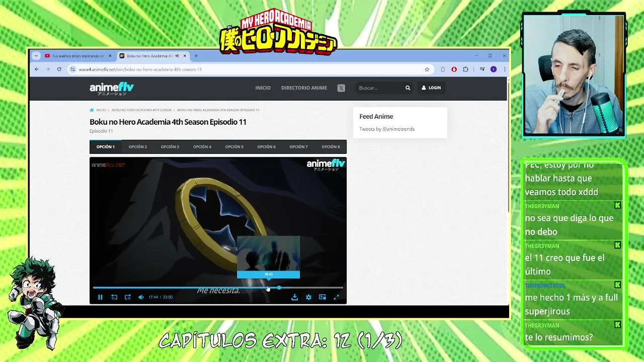Switch to the OPCIÓN 8 tab
Image resolution: width=644 pixels, height=362 pixels.
tap(331, 147)
